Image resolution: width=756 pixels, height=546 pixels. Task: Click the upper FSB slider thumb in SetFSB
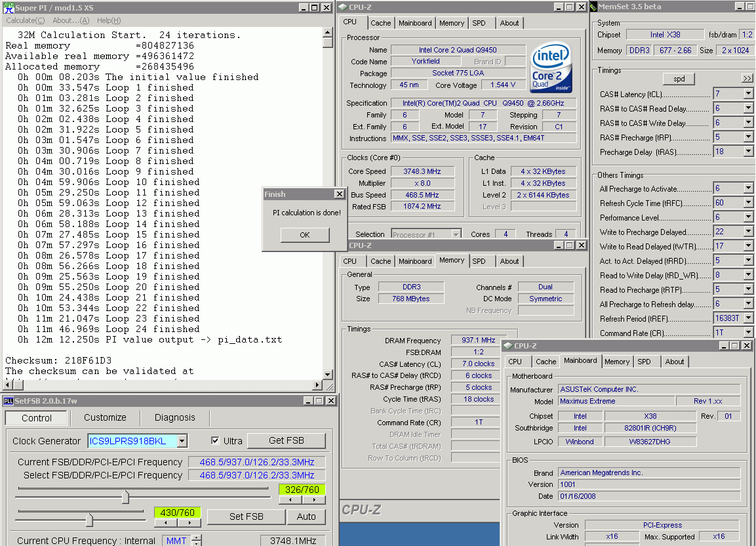pos(125,497)
